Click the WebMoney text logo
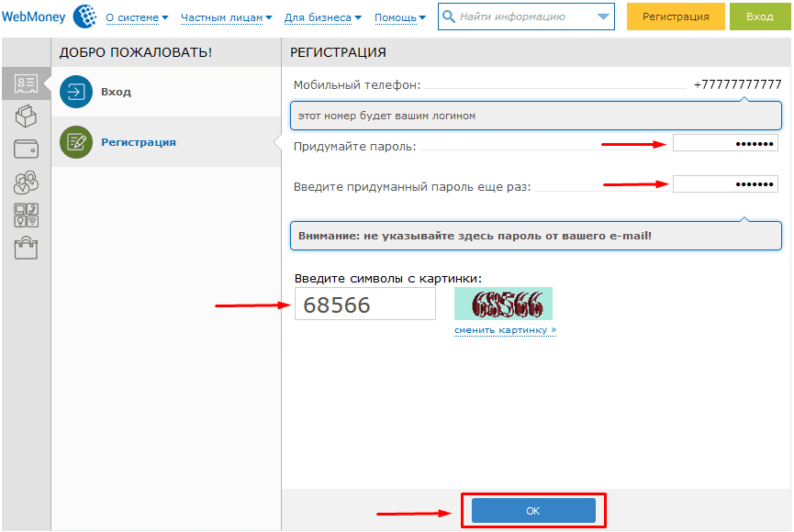Viewport: 794px width, 532px height. click(33, 17)
